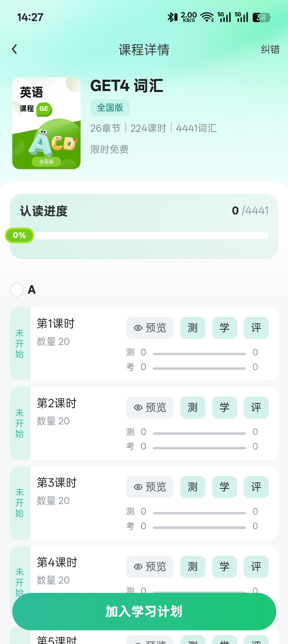Select the 全国版 tag under the title
The width and height of the screenshot is (288, 644).
click(x=110, y=108)
